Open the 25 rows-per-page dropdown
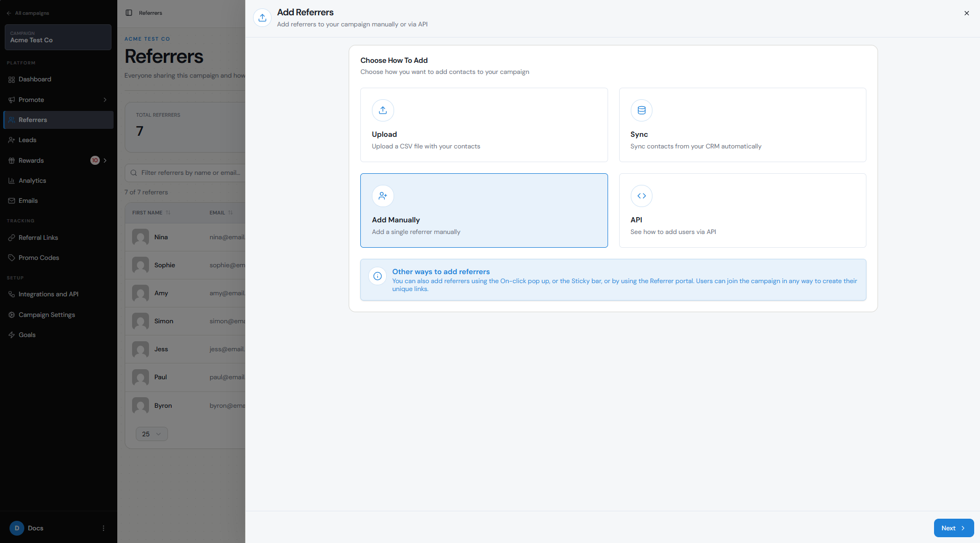Screen dimensions: 980x543 tap(152, 434)
